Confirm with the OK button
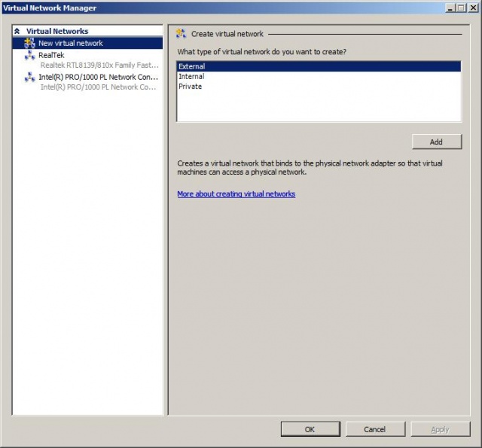This screenshot has width=482, height=448. (310, 429)
